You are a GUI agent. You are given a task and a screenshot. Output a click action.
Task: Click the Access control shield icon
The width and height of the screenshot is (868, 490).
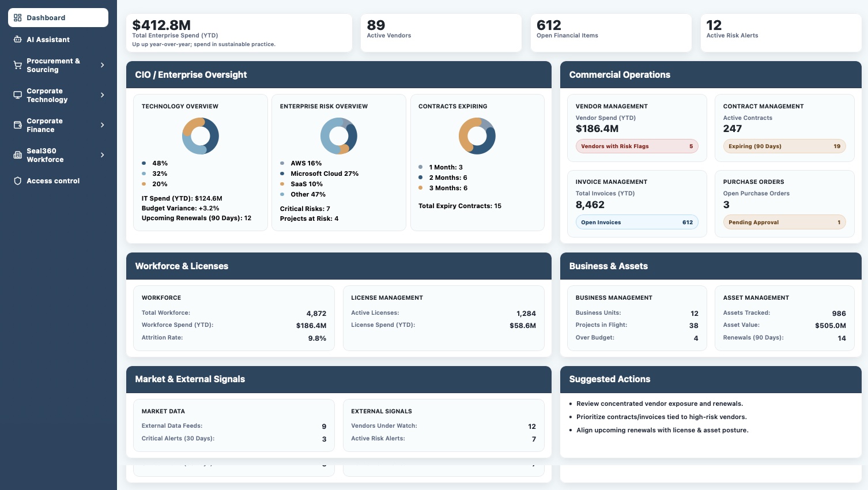[18, 181]
